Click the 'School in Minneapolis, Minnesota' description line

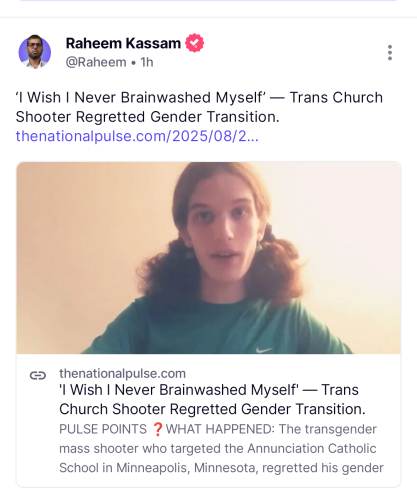click(x=221, y=468)
